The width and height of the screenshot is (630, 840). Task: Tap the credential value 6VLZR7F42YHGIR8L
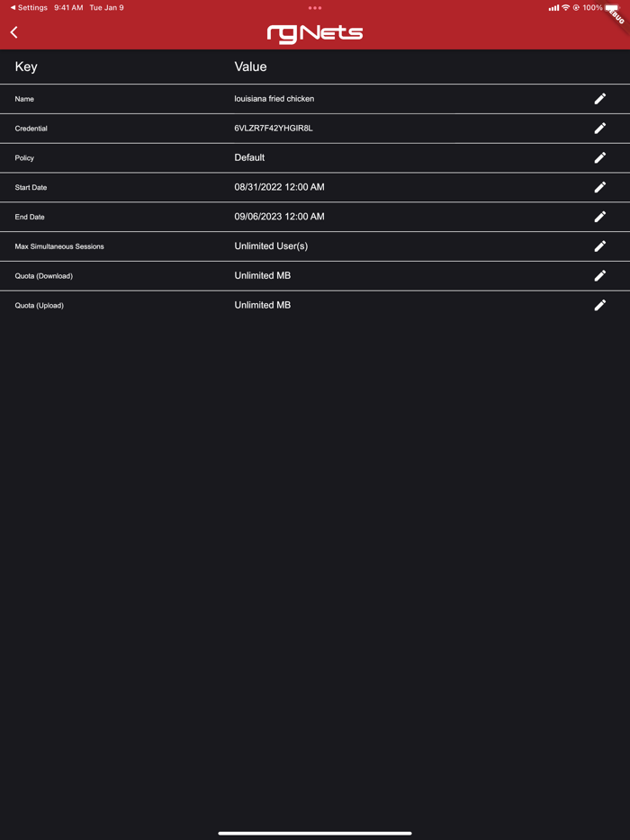pyautogui.click(x=276, y=128)
